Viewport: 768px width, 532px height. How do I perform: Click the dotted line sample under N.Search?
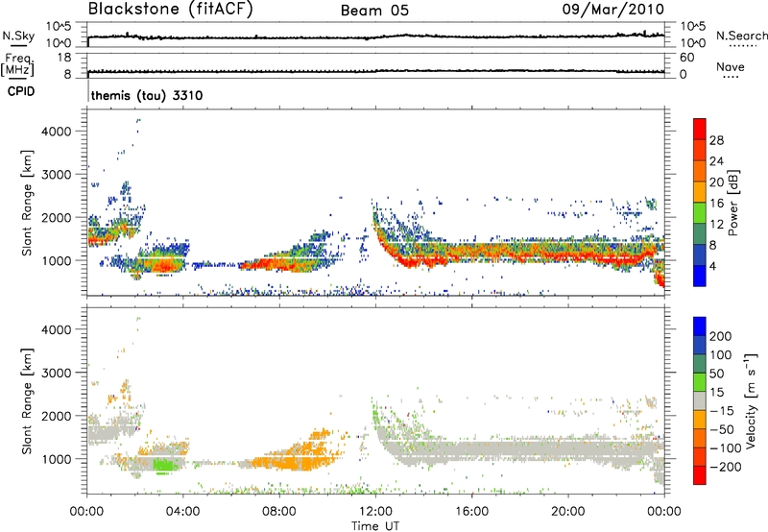coord(742,46)
